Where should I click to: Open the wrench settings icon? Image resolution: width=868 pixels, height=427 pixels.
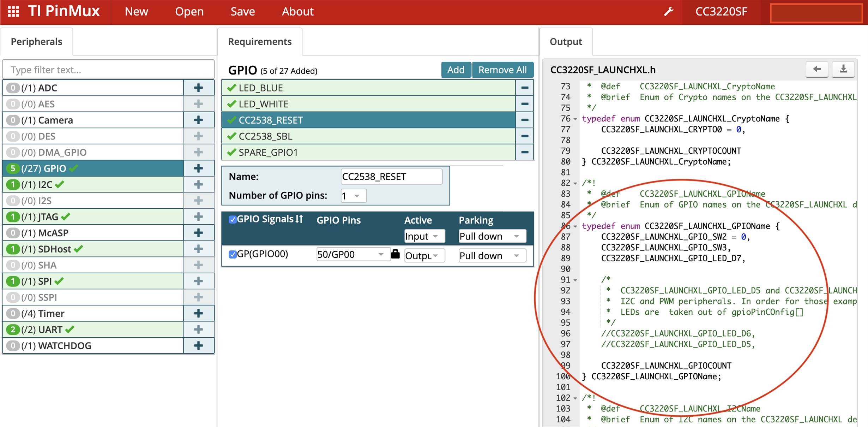[x=669, y=12]
